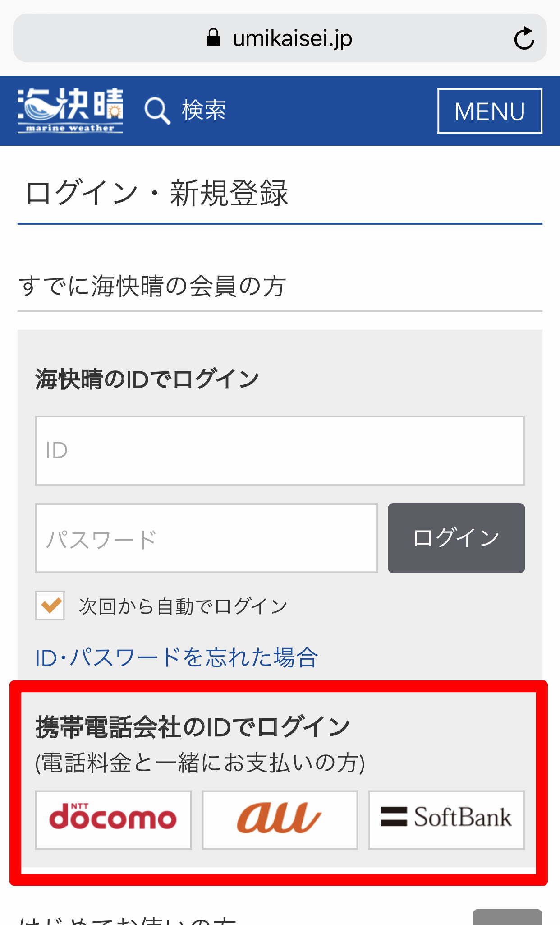Focus the パスワード input field
Viewport: 560px width, 925px height.
click(x=207, y=538)
